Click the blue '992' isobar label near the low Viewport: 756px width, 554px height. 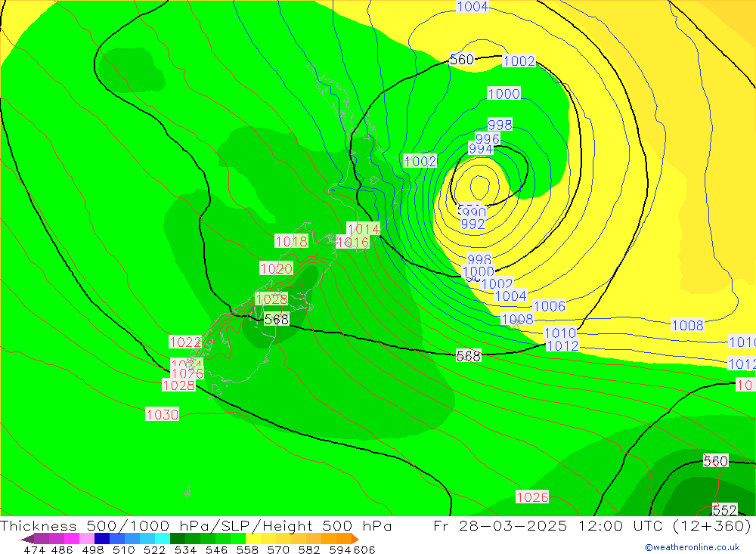point(472,224)
